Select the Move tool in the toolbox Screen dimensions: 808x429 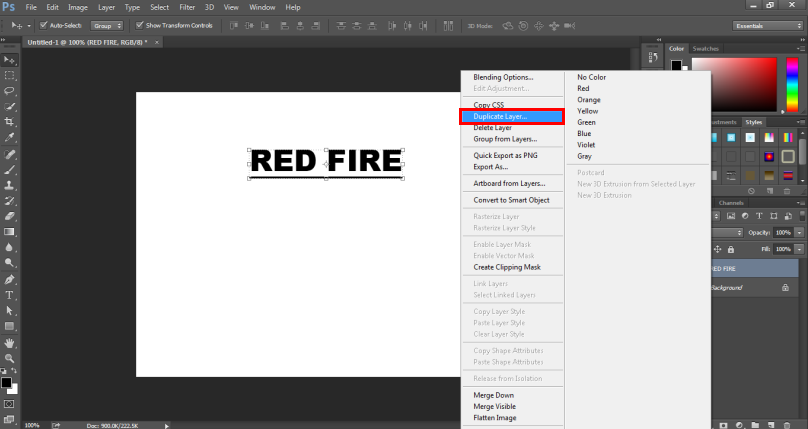[x=9, y=60]
